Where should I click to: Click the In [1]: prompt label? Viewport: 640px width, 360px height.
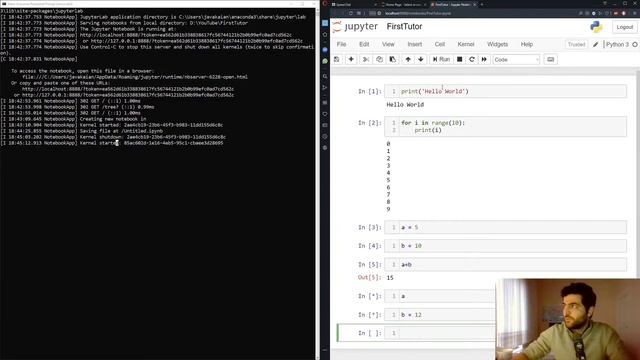[x=369, y=91]
